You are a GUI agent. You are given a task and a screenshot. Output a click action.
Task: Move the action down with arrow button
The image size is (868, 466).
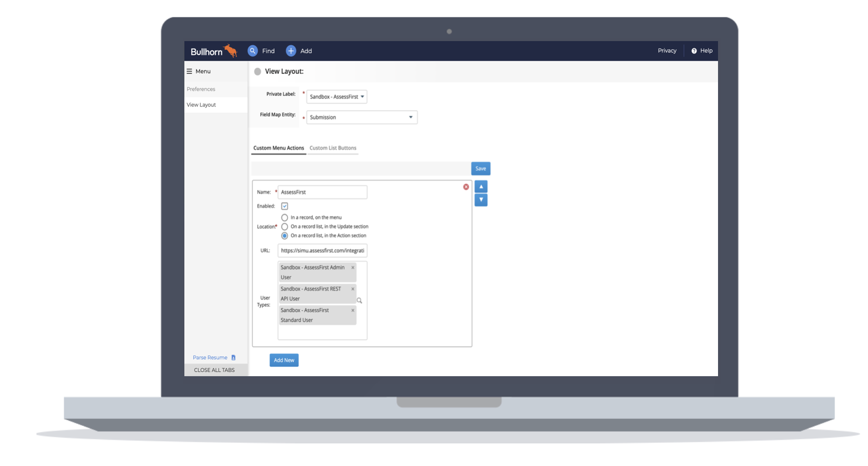point(481,200)
